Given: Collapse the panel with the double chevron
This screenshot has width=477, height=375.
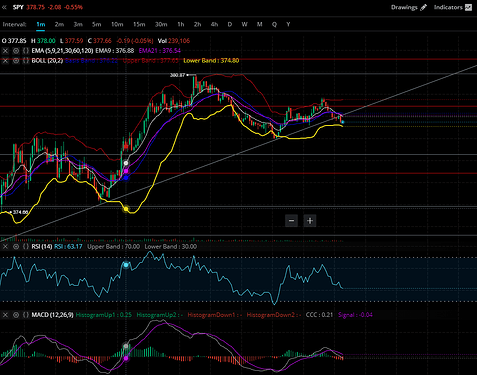Looking at the screenshot, I should pyautogui.click(x=4, y=7).
